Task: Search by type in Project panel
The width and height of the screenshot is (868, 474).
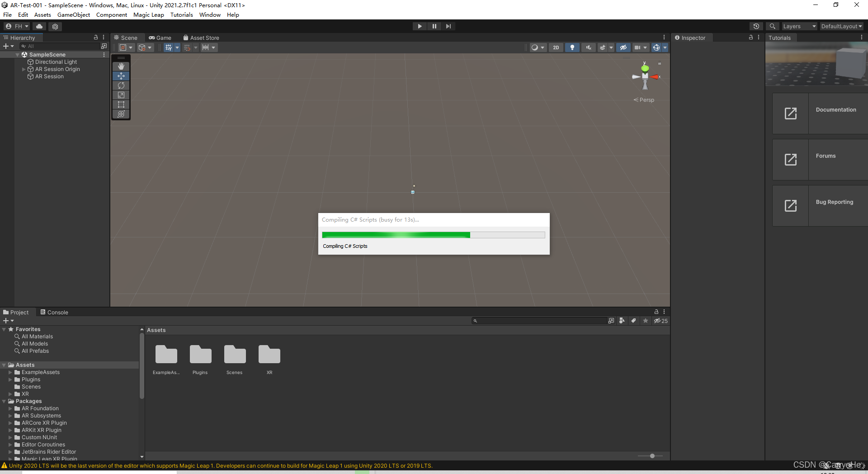Action: [622, 321]
